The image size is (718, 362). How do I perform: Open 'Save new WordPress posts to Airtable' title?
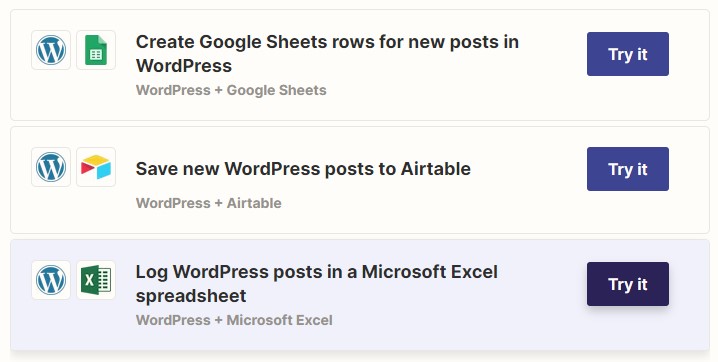[303, 169]
